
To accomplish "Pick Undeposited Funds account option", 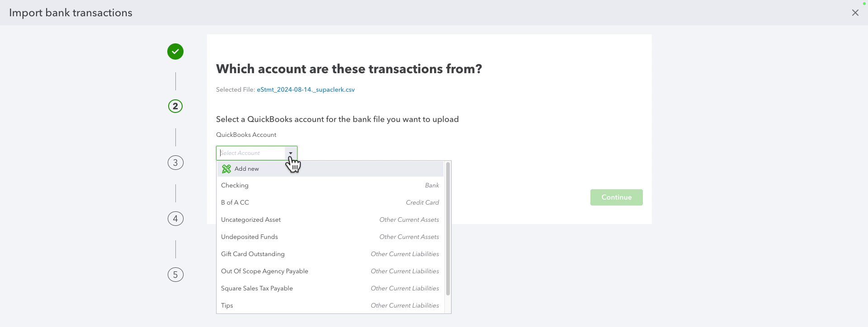I will tap(330, 237).
